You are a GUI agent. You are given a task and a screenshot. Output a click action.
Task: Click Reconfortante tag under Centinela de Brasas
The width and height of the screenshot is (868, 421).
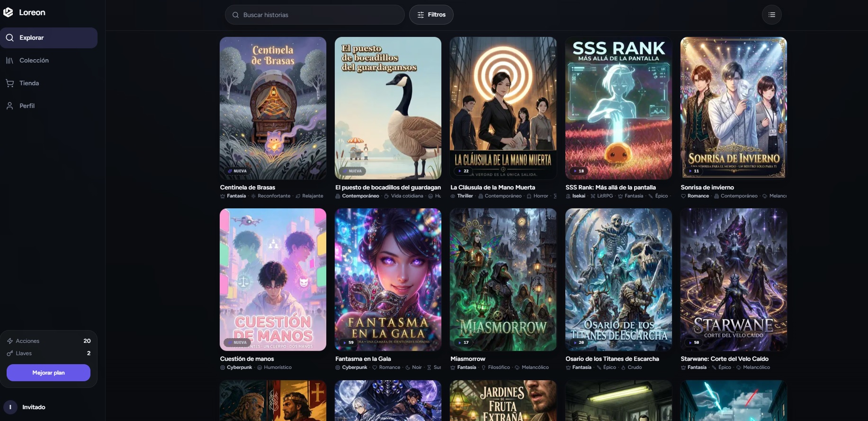(271, 196)
